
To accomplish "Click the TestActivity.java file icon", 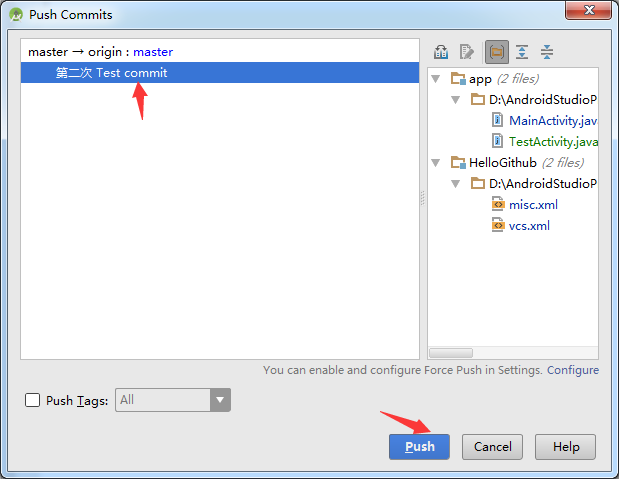I will click(x=497, y=141).
